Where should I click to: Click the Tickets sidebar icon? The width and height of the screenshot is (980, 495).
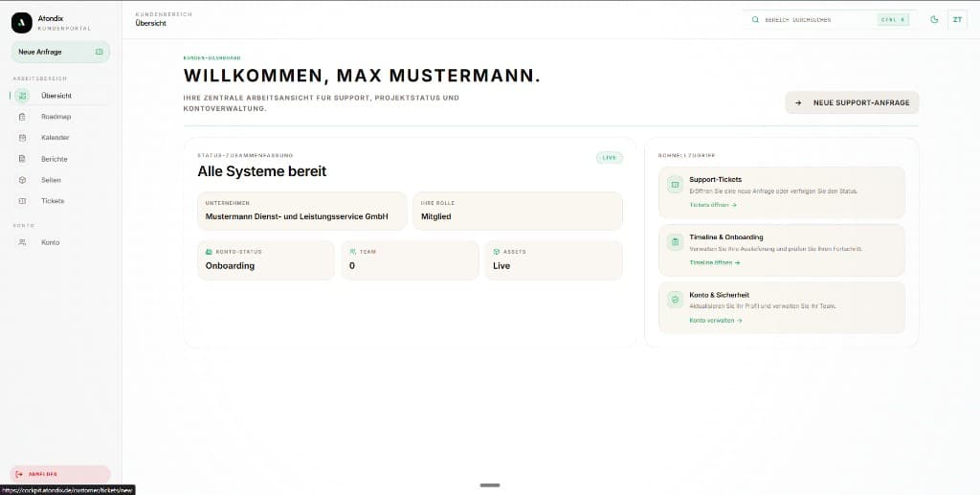coord(23,201)
